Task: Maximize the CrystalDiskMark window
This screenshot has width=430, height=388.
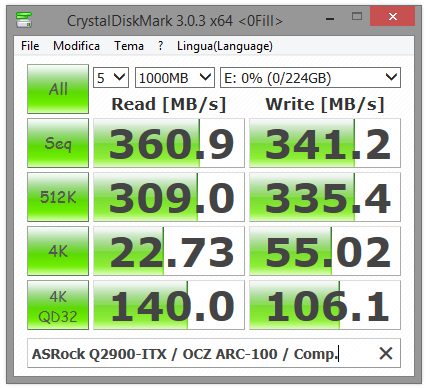Action: pyautogui.click(x=357, y=17)
